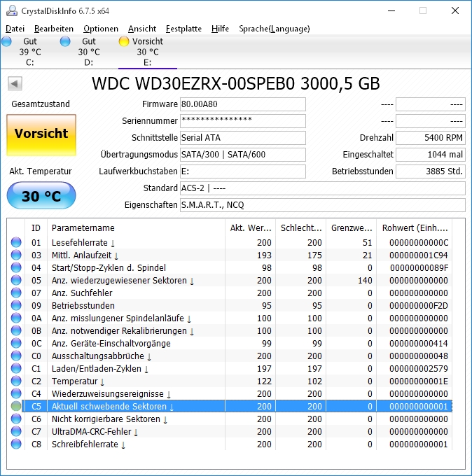472x476 pixels.
Task: Click the Firmware field 80.00A80
Action: [243, 104]
